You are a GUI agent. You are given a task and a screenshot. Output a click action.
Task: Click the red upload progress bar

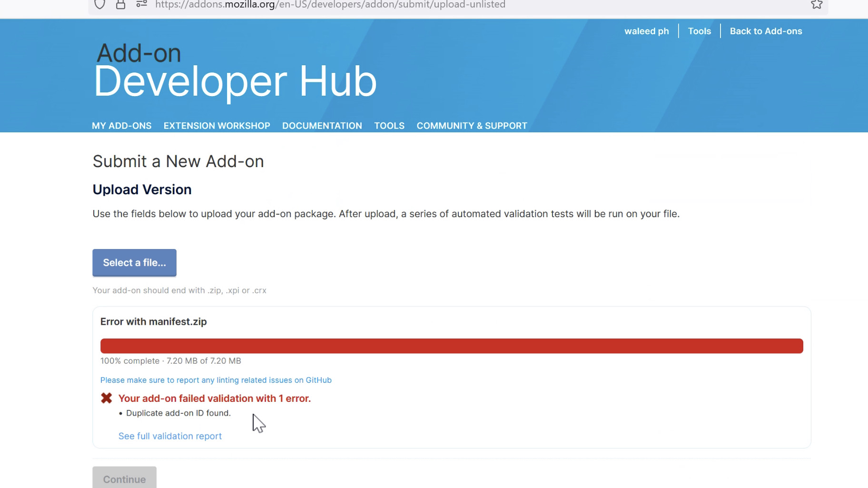coord(452,346)
